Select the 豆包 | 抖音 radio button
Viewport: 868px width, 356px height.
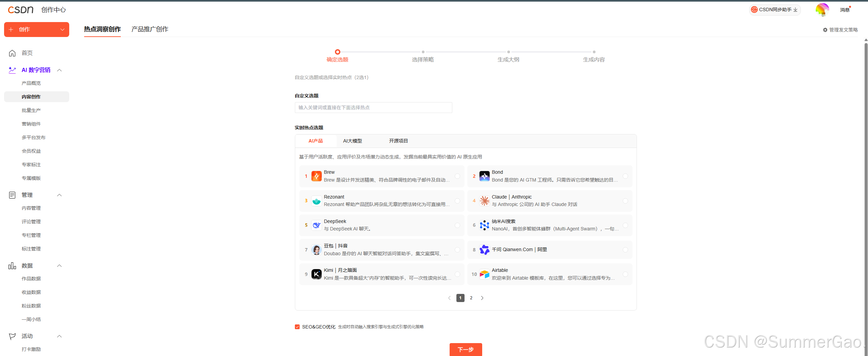click(457, 250)
